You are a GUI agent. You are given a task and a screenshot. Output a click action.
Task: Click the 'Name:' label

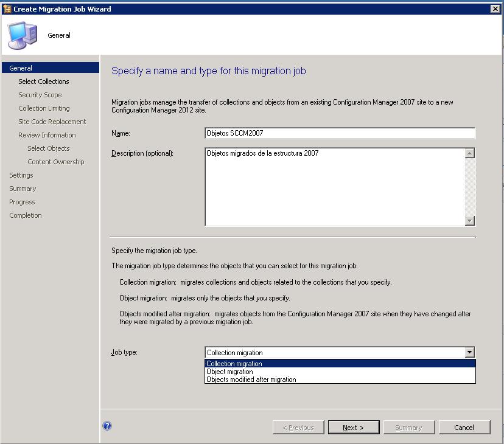pyautogui.click(x=121, y=133)
